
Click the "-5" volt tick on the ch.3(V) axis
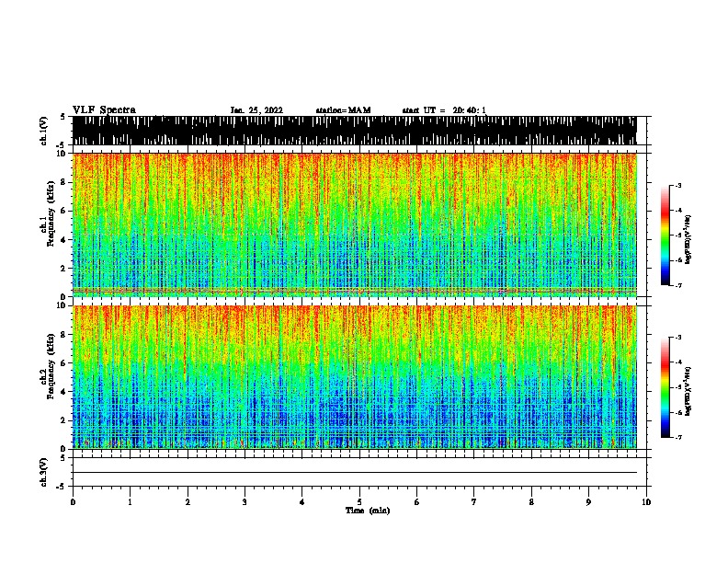pyautogui.click(x=62, y=487)
